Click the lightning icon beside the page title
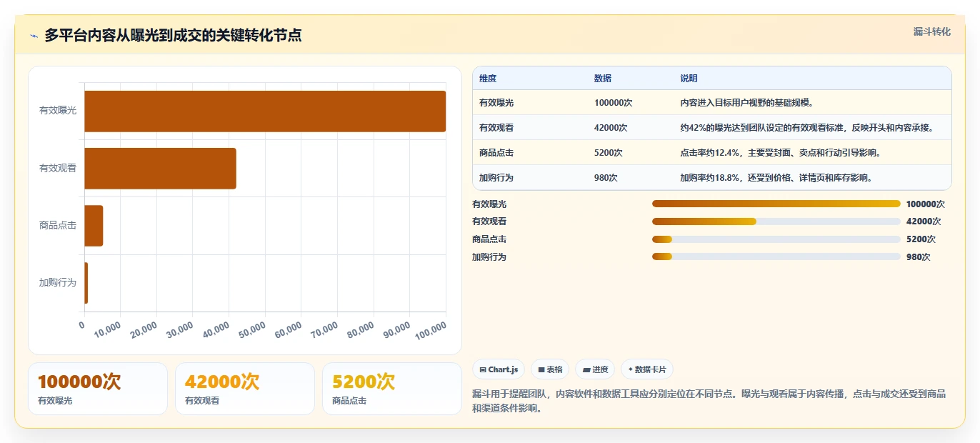980x443 pixels. [34, 36]
